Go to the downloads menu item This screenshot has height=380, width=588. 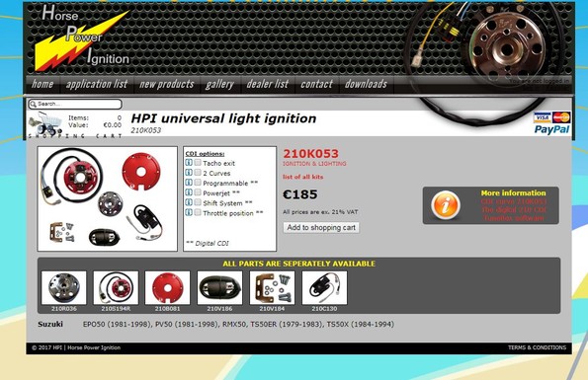[366, 84]
